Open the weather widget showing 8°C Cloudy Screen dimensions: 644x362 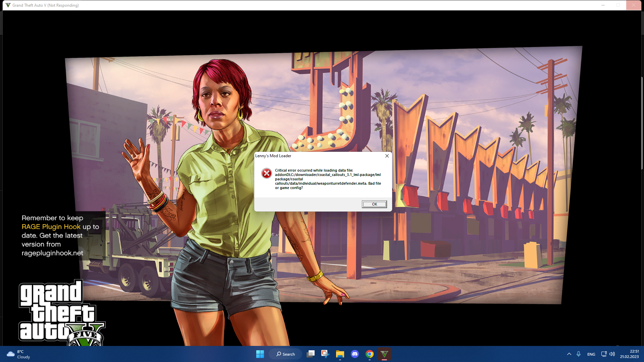(x=18, y=354)
